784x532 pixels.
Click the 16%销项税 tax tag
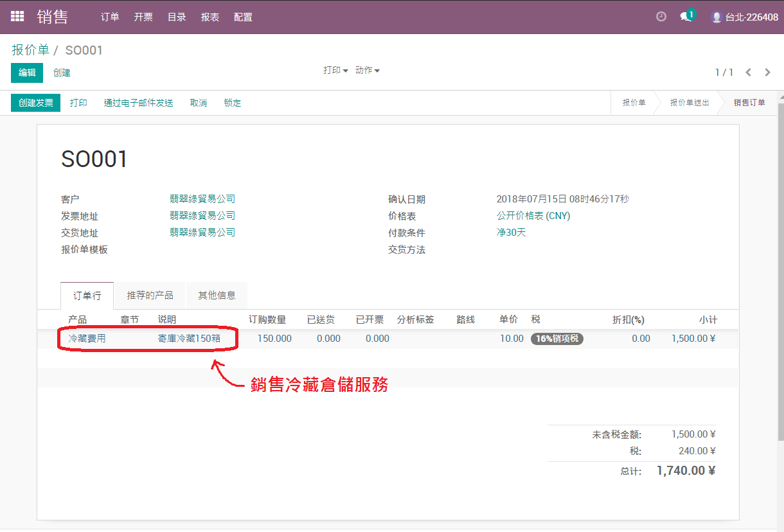pos(557,339)
